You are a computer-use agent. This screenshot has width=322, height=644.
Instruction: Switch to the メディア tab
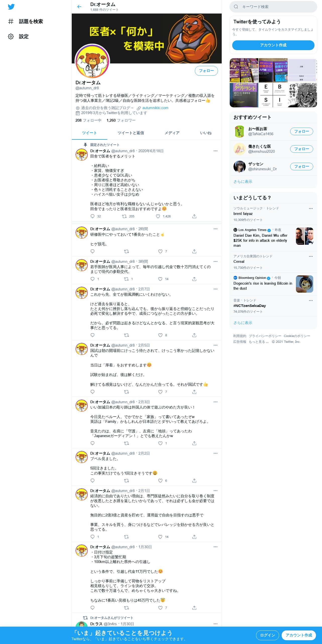point(172,133)
